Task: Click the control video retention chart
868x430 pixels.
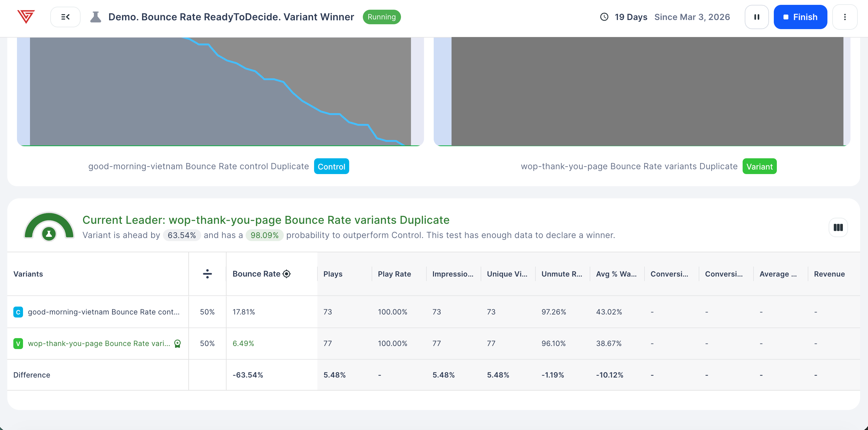Action: (x=220, y=91)
